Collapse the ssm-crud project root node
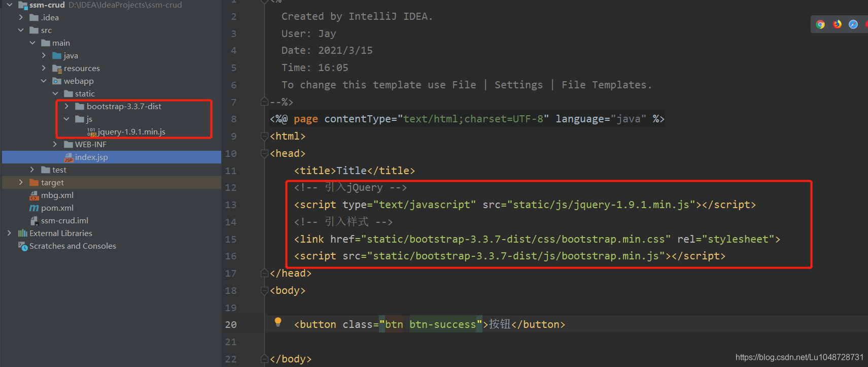868x367 pixels. coord(9,5)
